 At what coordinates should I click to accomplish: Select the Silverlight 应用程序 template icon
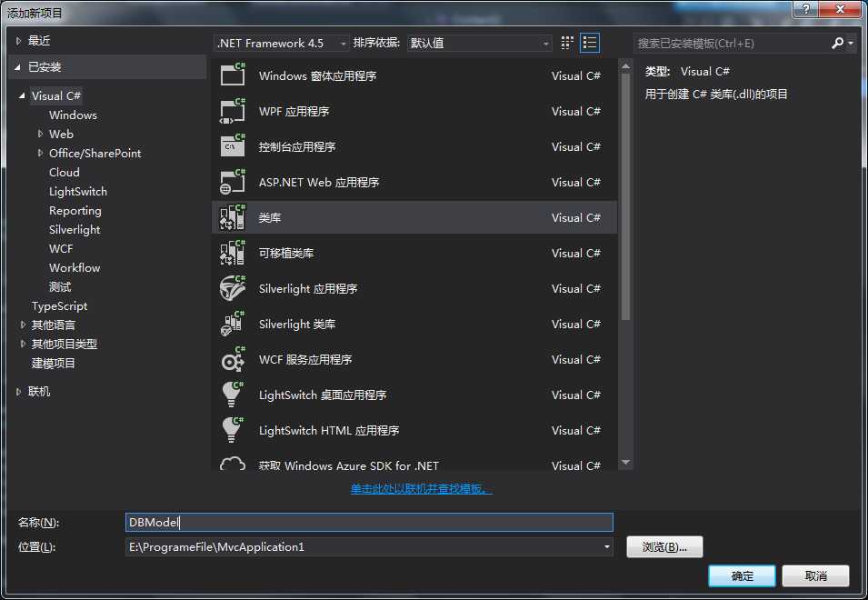pos(233,288)
